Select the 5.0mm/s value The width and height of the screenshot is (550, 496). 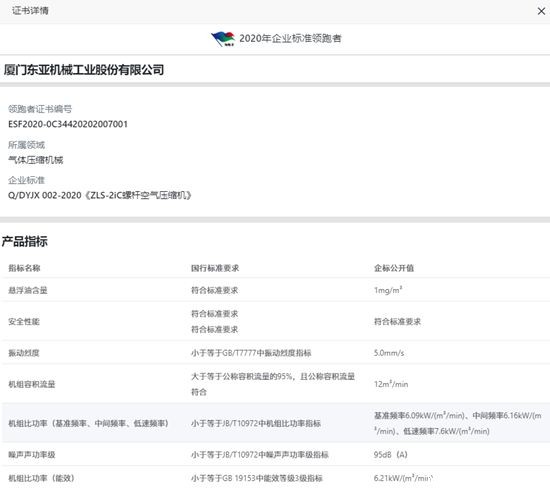(x=389, y=353)
